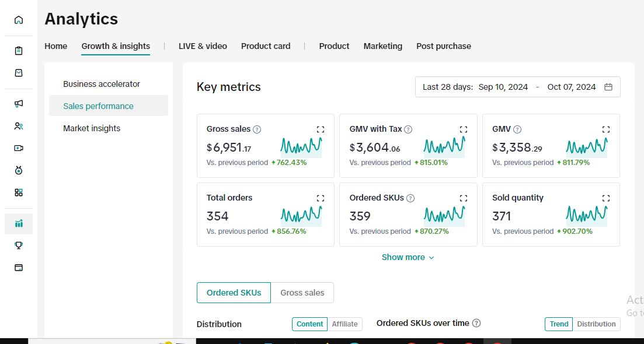Viewport: 644px width, 344px height.
Task: Open the orders clipboard icon
Action: [19, 51]
